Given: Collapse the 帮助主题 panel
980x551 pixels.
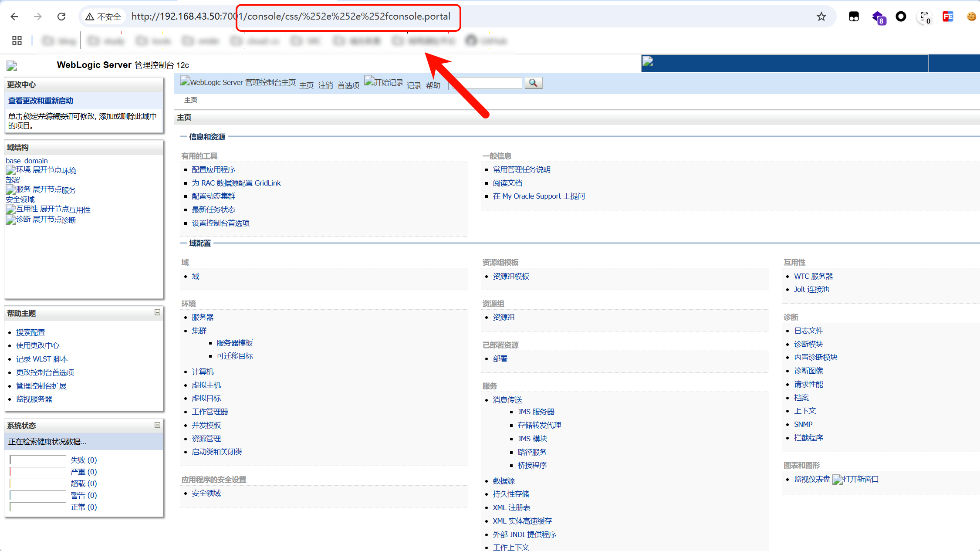Looking at the screenshot, I should click(x=157, y=312).
